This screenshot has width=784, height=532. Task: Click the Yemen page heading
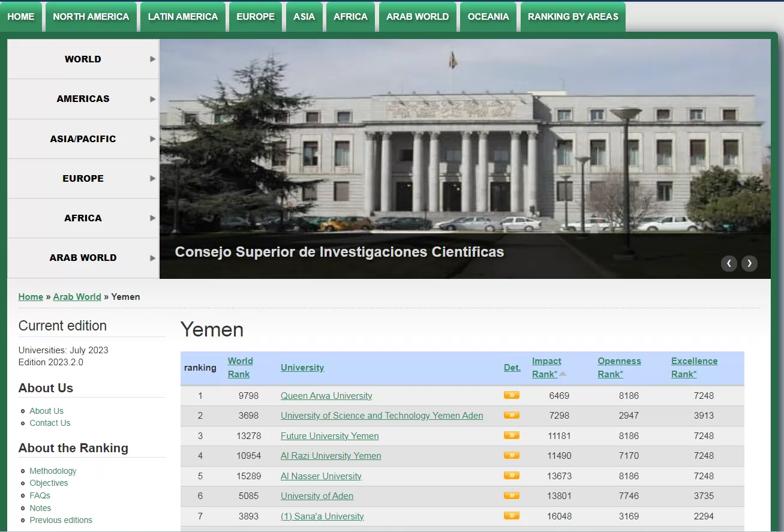click(x=212, y=330)
